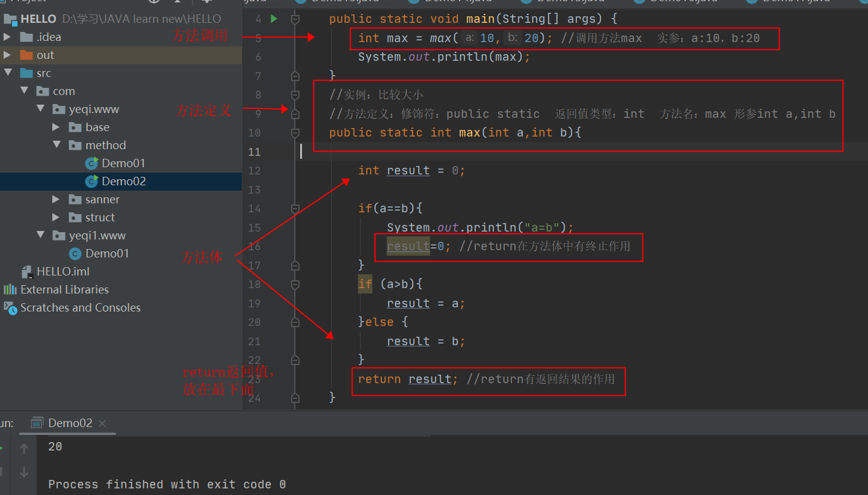Click Up the Stack Trace arrow in Run panel
This screenshot has width=868, height=495.
click(x=24, y=448)
